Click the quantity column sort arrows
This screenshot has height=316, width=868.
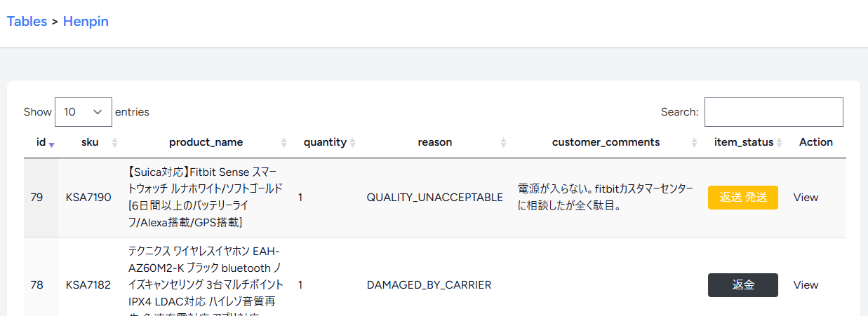coord(353,142)
